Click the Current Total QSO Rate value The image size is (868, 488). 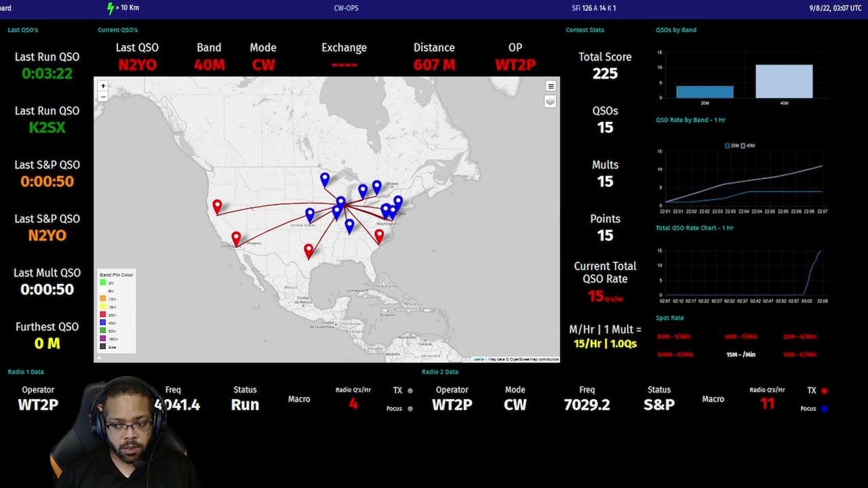pyautogui.click(x=605, y=296)
